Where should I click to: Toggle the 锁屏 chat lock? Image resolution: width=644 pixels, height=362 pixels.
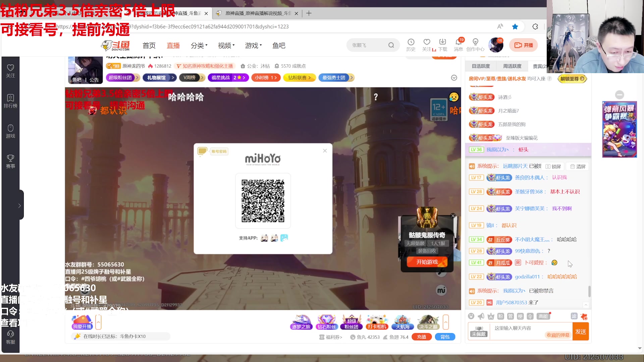553,166
